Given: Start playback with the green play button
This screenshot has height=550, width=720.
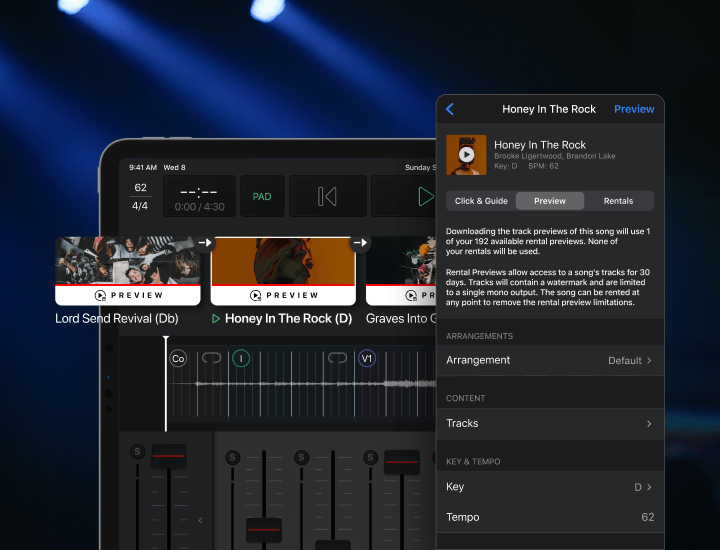Looking at the screenshot, I should 426,196.
